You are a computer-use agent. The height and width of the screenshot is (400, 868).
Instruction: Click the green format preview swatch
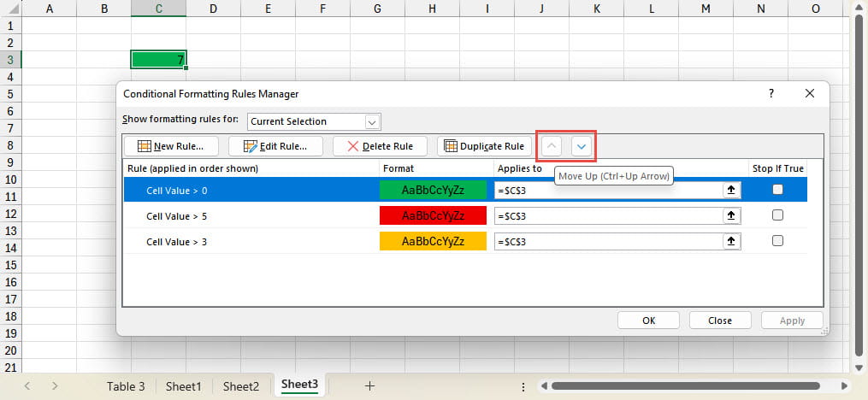coord(432,191)
